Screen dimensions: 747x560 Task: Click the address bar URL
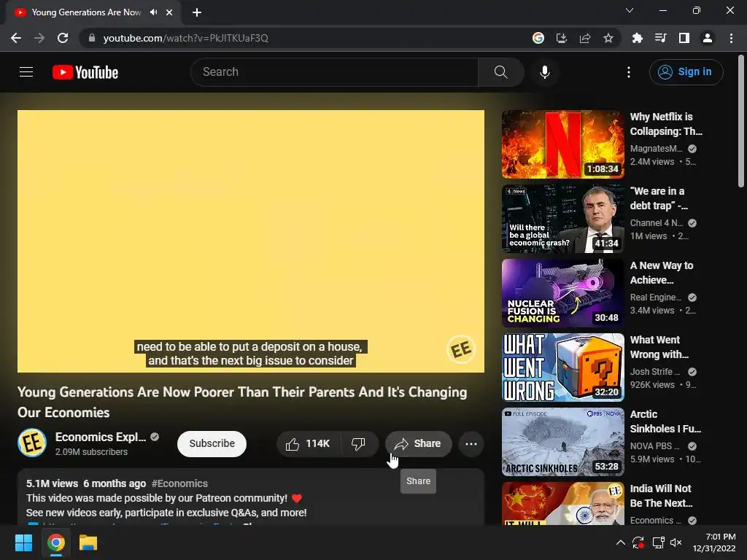pyautogui.click(x=186, y=38)
